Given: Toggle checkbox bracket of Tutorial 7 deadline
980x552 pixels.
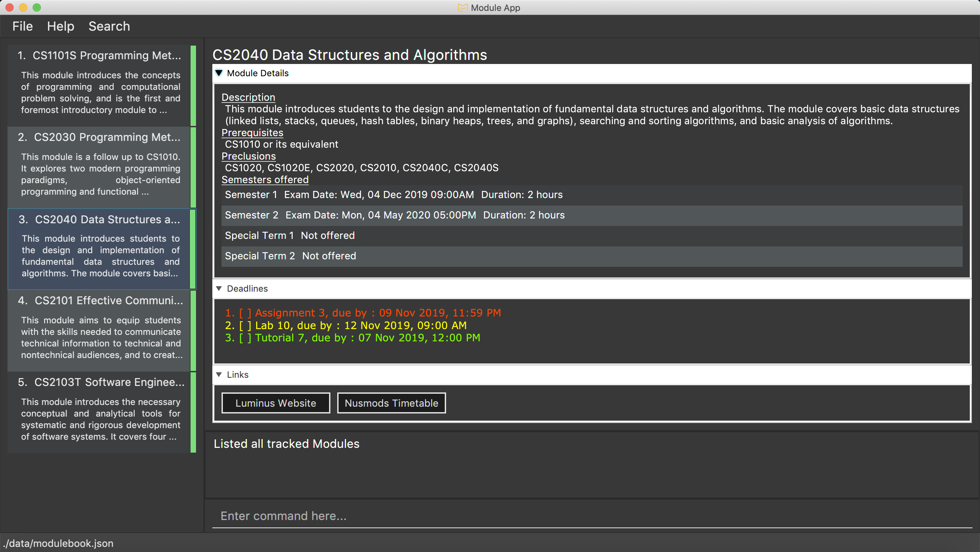Looking at the screenshot, I should coord(245,338).
